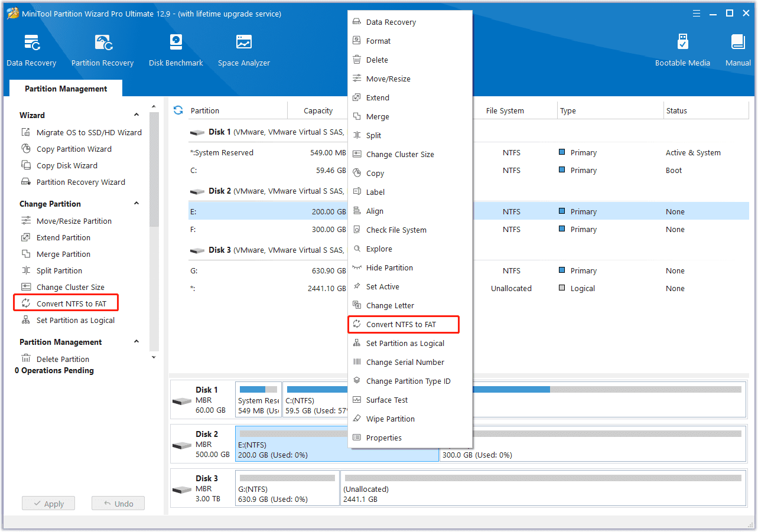Choose Change Letter from context menu

[x=409, y=305]
